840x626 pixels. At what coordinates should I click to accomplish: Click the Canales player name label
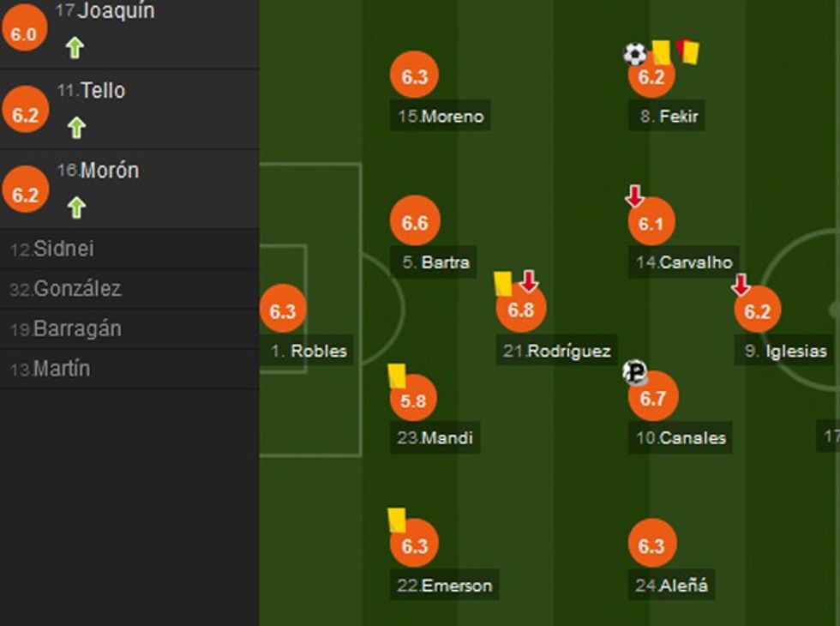pyautogui.click(x=681, y=438)
